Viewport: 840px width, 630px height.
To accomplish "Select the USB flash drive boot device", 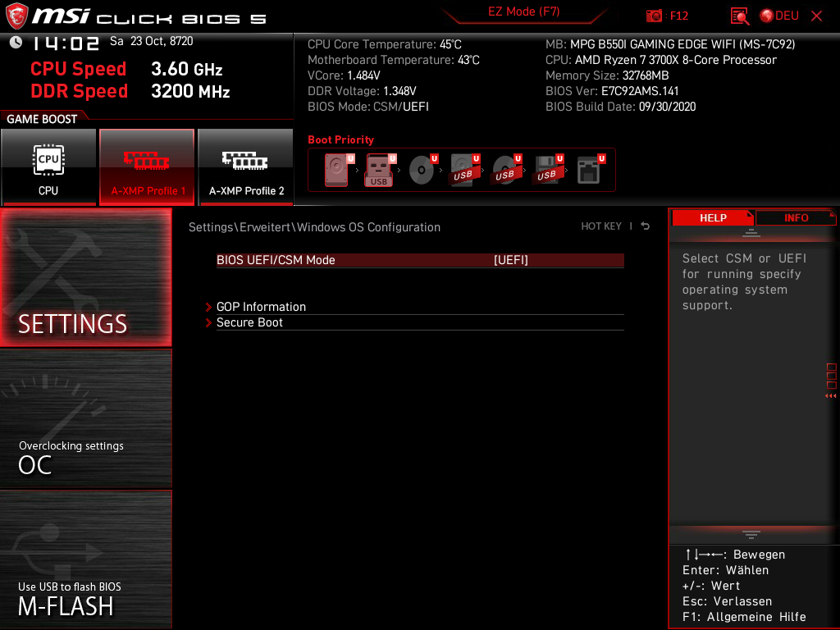I will click(x=379, y=168).
